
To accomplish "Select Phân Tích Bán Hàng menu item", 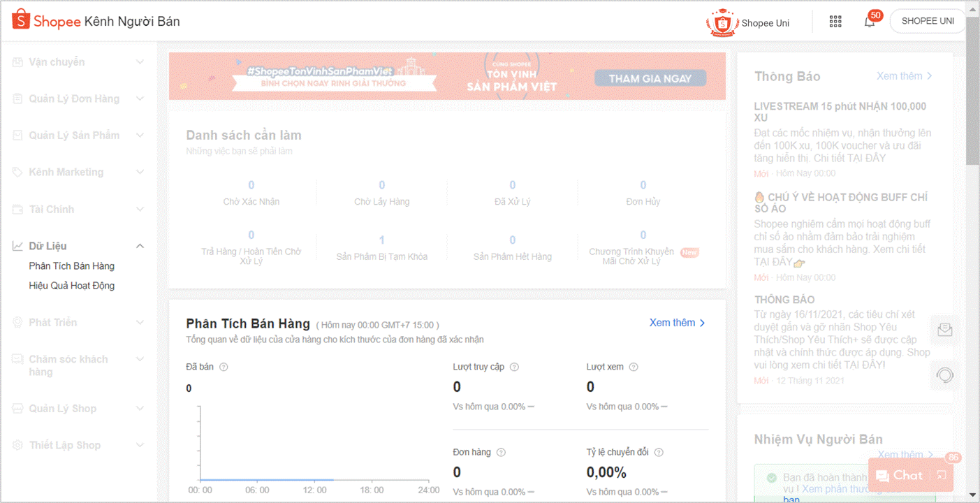I will (x=71, y=266).
